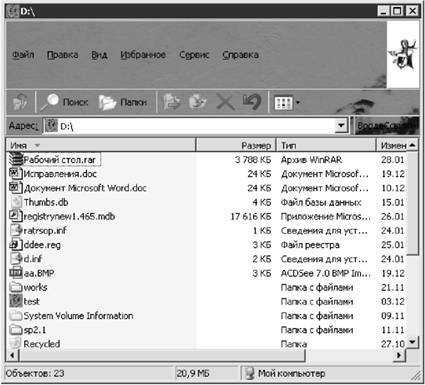Screen dimensions: 425x385
Task: Open the Поиск search tool
Action: pyautogui.click(x=64, y=102)
